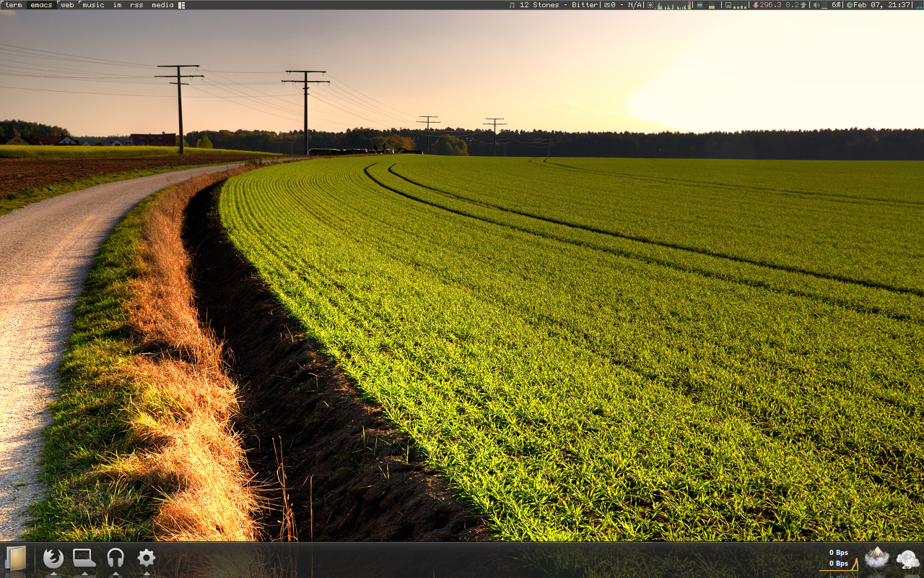The image size is (924, 578).
Task: Switch to the web workspace tag
Action: coord(67,5)
